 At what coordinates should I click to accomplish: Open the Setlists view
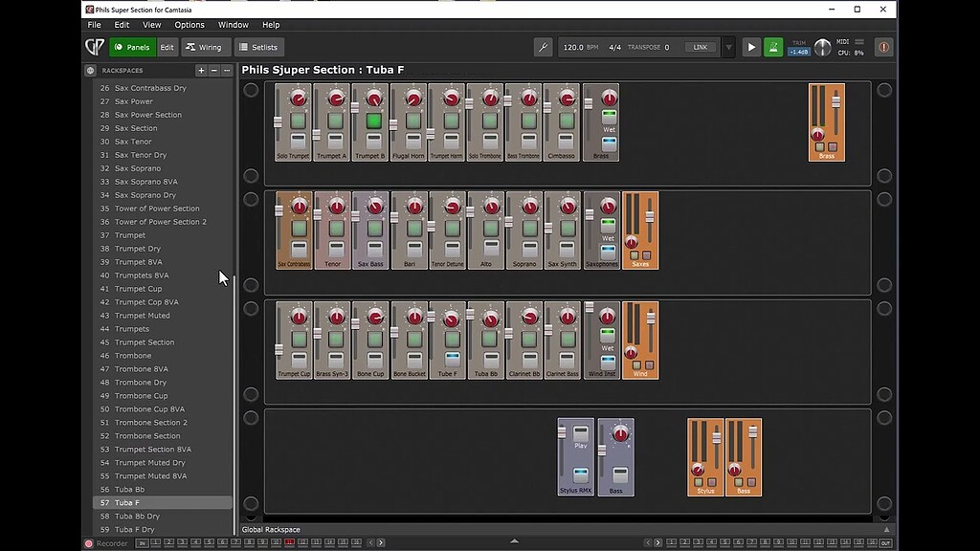pos(258,47)
